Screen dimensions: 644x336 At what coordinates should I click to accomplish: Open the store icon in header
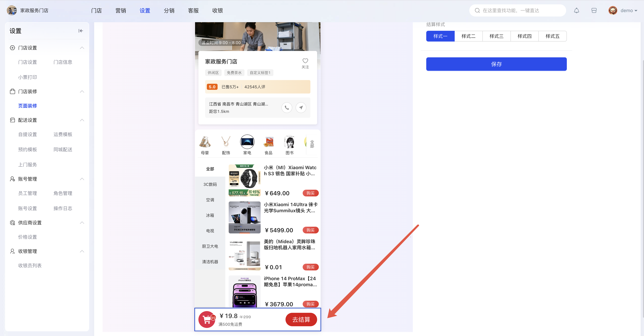tap(594, 10)
